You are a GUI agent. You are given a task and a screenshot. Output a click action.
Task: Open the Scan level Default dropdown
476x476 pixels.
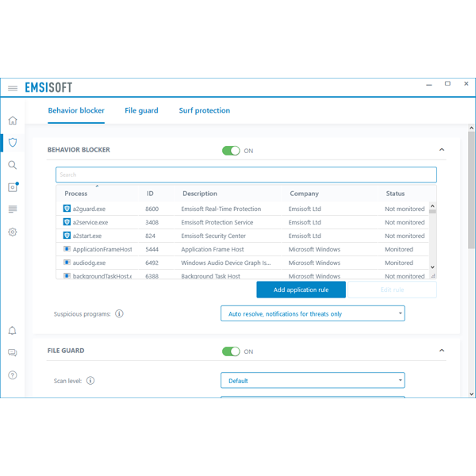313,380
